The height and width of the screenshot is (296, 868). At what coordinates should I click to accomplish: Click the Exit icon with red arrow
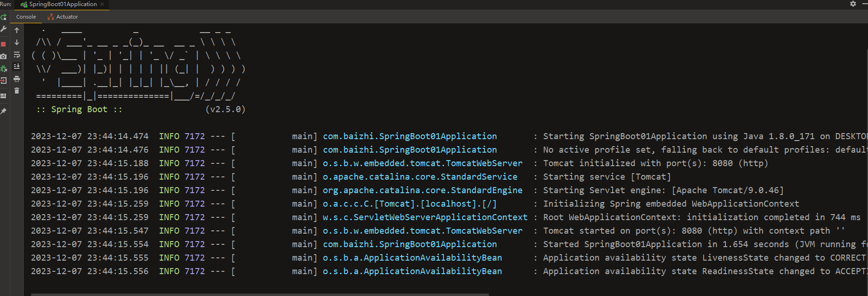coord(3,81)
